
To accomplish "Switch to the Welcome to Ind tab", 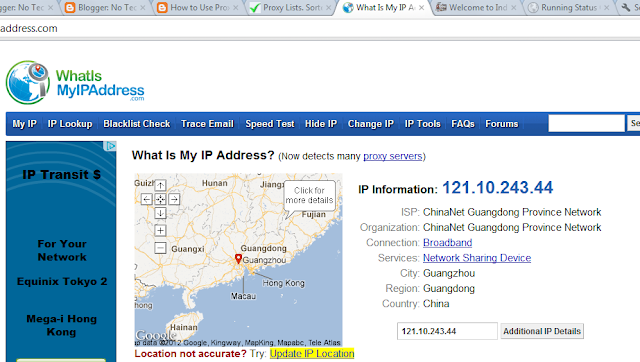I will (477, 8).
